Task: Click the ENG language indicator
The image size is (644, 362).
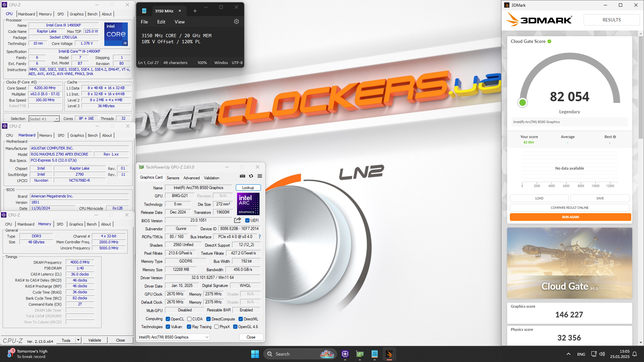Action: pyautogui.click(x=581, y=354)
